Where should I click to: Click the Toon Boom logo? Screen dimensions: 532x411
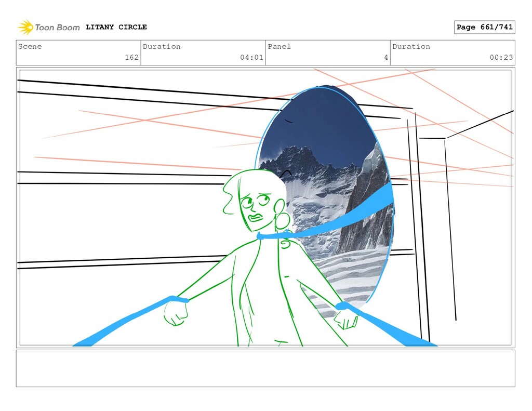[48, 27]
